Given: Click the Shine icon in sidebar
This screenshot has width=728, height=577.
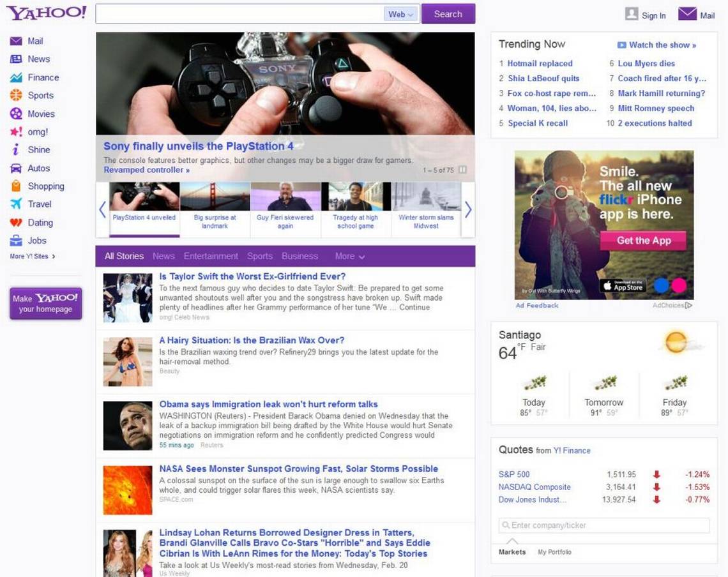Looking at the screenshot, I should coord(16,149).
